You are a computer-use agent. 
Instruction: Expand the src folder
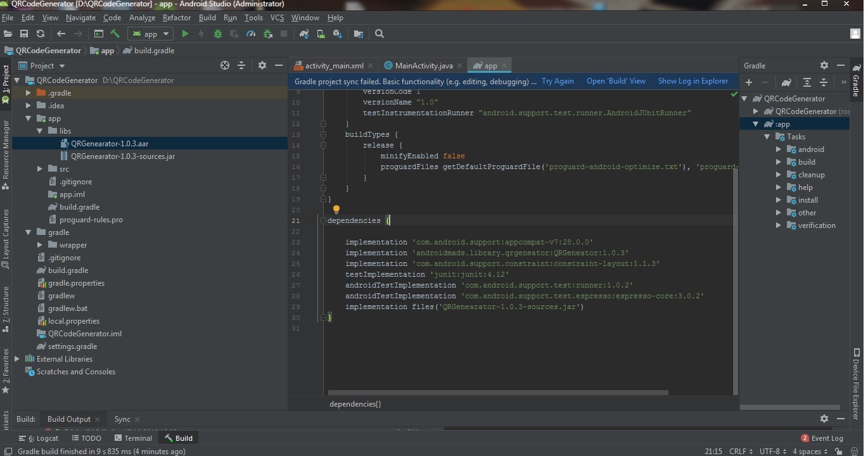pyautogui.click(x=40, y=169)
